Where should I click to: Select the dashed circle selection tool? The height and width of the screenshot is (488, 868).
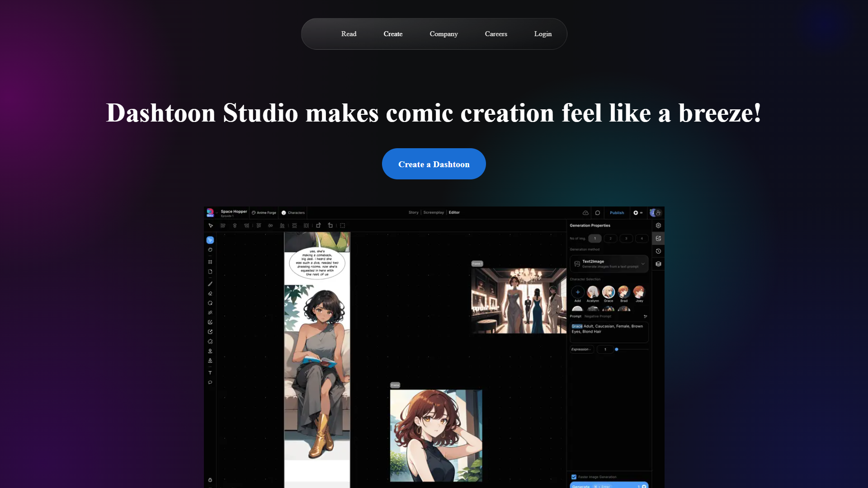pos(210,303)
